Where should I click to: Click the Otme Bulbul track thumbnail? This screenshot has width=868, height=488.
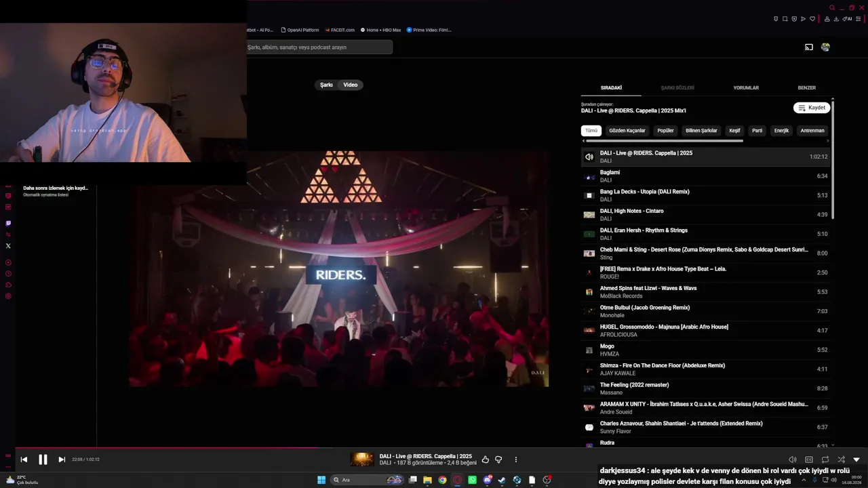coord(589,312)
